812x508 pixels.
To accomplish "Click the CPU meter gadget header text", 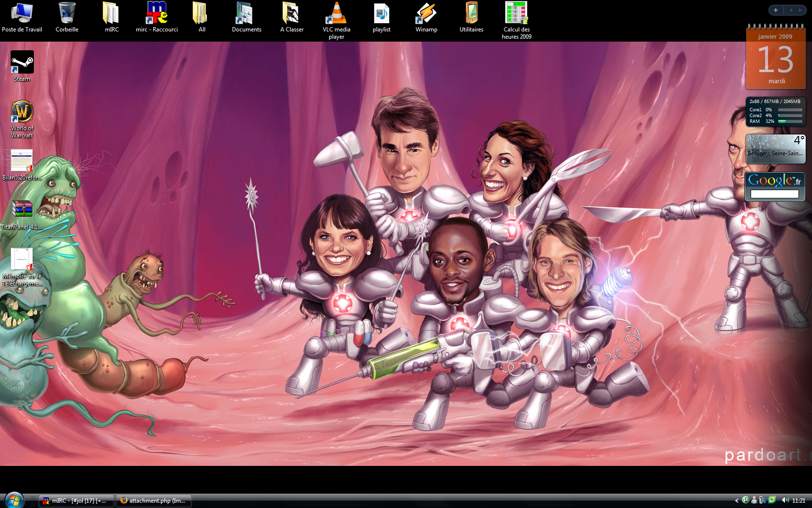I will click(775, 102).
